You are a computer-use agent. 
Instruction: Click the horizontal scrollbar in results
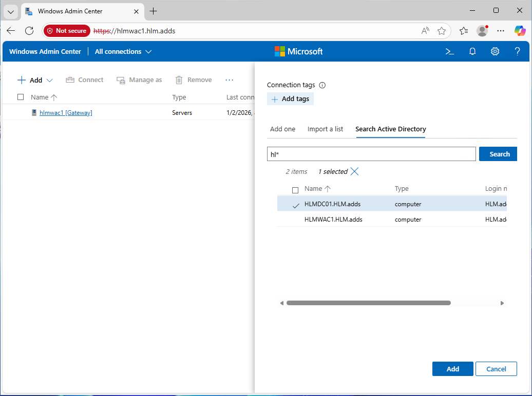pyautogui.click(x=368, y=303)
